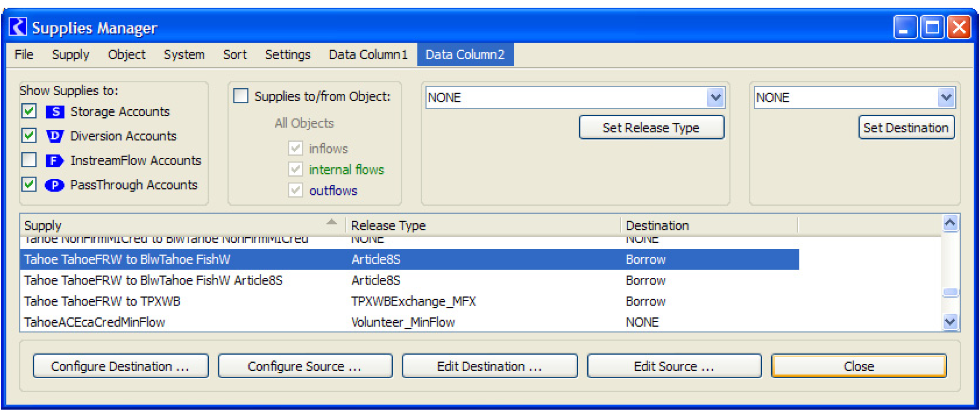
Task: Click the blue Storage Accounts S icon
Action: click(55, 112)
